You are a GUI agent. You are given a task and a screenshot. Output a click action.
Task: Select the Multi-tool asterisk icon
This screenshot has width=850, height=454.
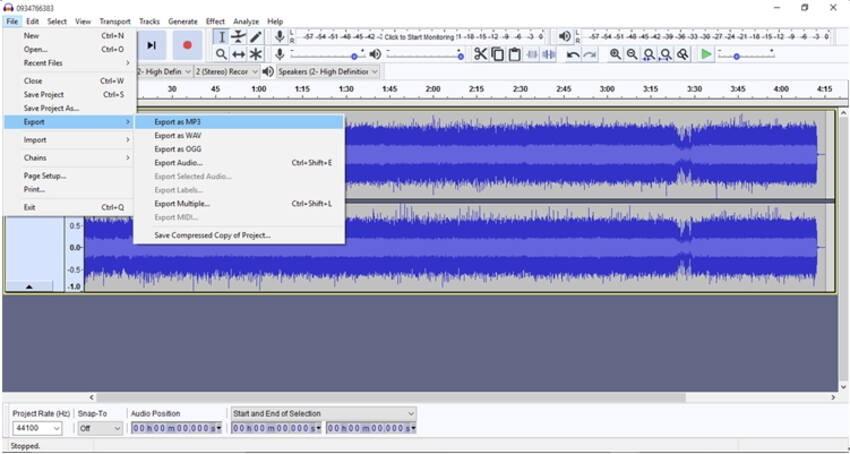point(256,54)
